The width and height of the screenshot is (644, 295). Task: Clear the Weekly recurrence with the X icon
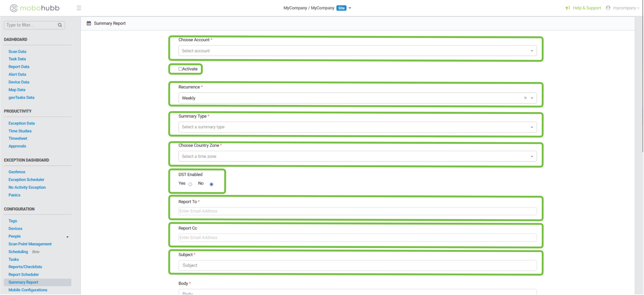point(525,98)
